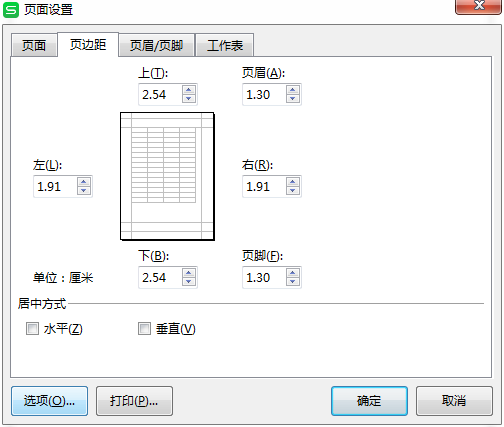Decrease the 下(B) bottom margin
Screen dimensions: 504x427
coord(189,282)
